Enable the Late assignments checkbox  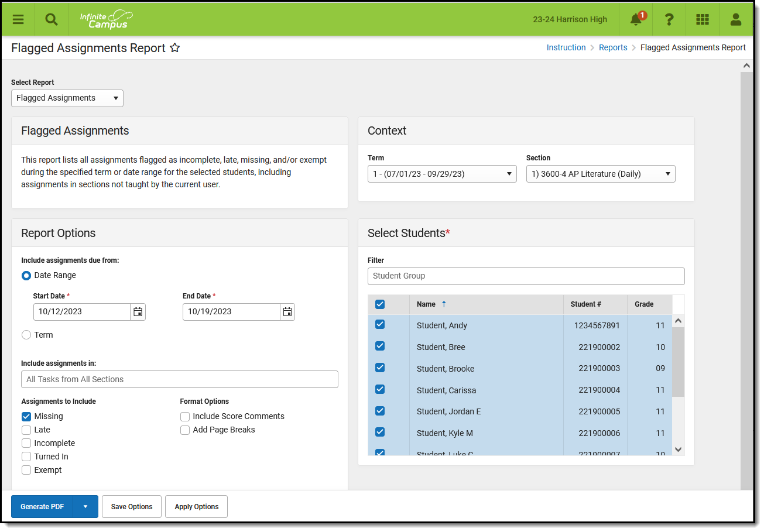26,430
